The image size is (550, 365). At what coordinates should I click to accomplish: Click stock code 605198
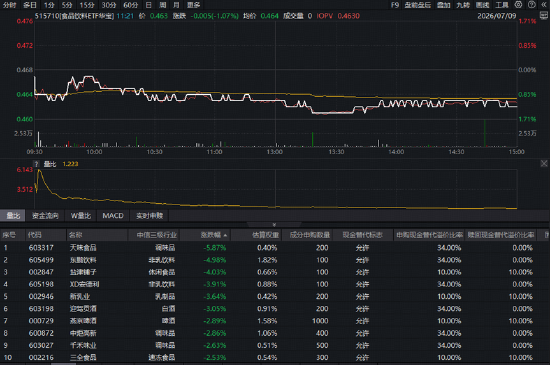point(41,284)
